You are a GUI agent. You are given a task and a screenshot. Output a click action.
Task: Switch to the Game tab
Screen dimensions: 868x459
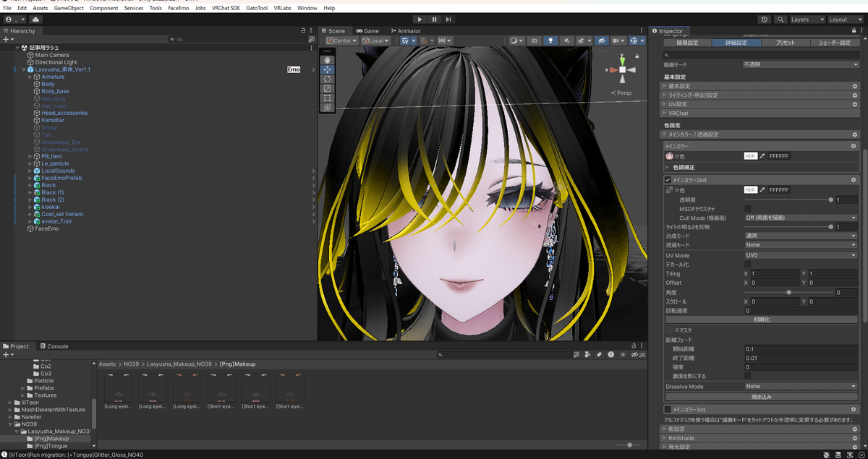point(367,31)
